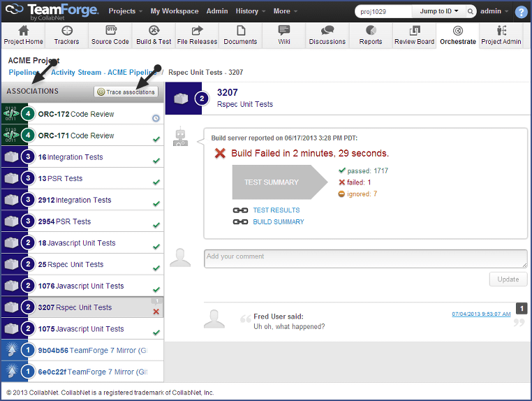The image size is (532, 401).
Task: Select 18 Javascript Unit Tests association
Action: [83, 243]
